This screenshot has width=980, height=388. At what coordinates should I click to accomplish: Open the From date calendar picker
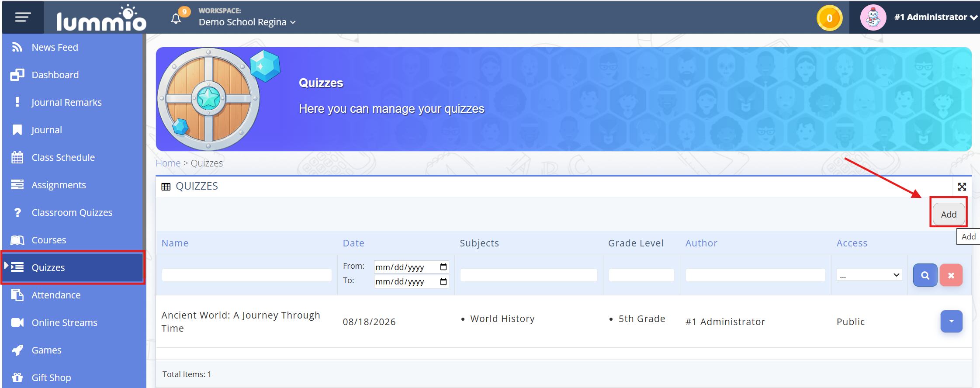(443, 267)
